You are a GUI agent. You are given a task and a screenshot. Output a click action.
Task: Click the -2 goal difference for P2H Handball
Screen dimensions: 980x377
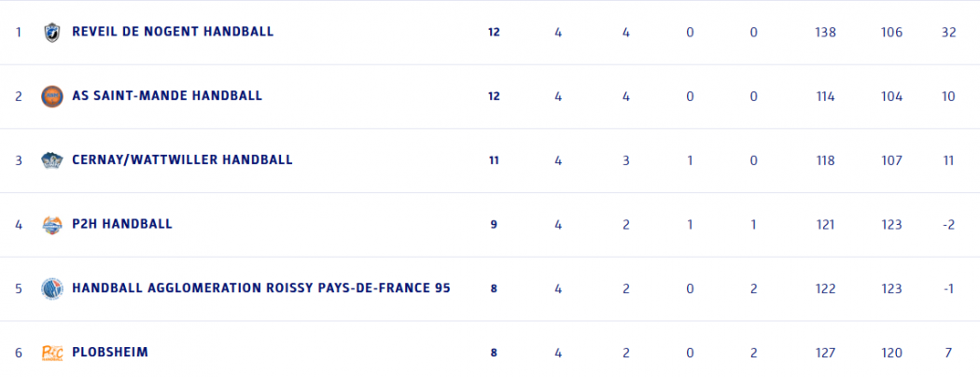(948, 224)
